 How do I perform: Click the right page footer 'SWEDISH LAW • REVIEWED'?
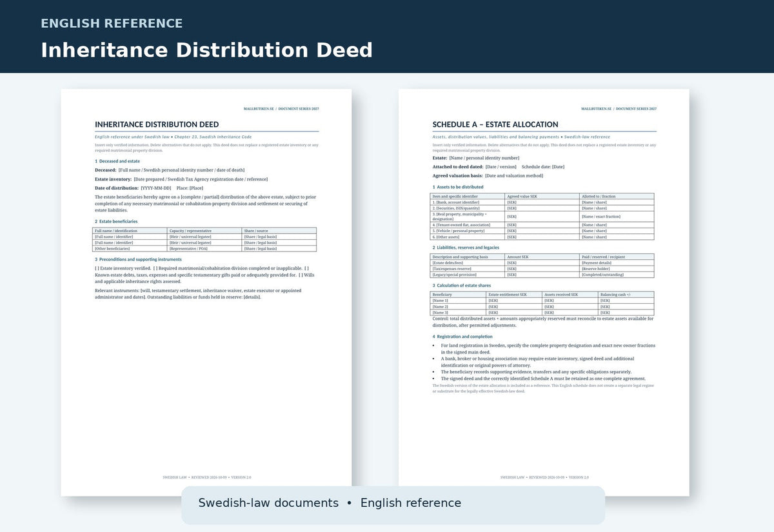click(x=544, y=477)
